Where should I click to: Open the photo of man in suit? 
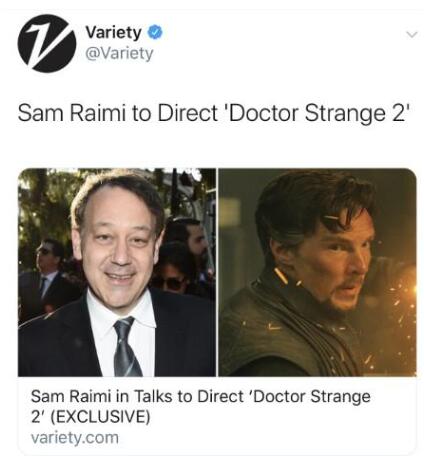coord(117,272)
